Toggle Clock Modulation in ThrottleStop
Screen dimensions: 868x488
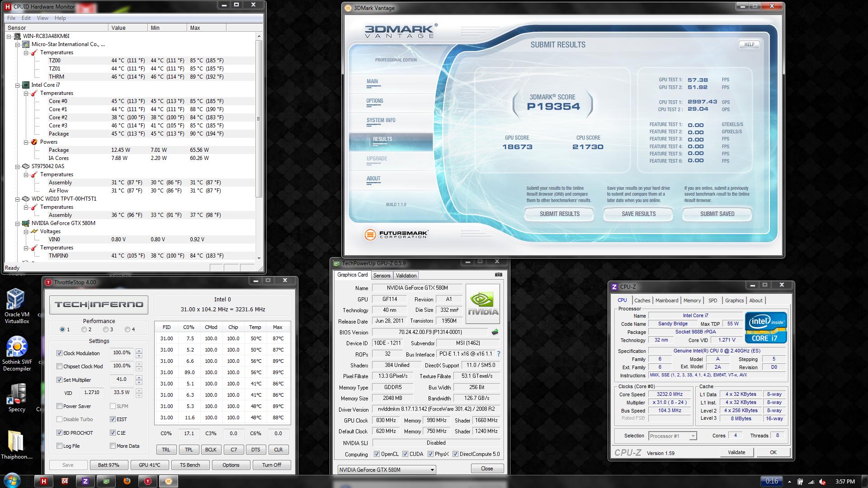[59, 353]
